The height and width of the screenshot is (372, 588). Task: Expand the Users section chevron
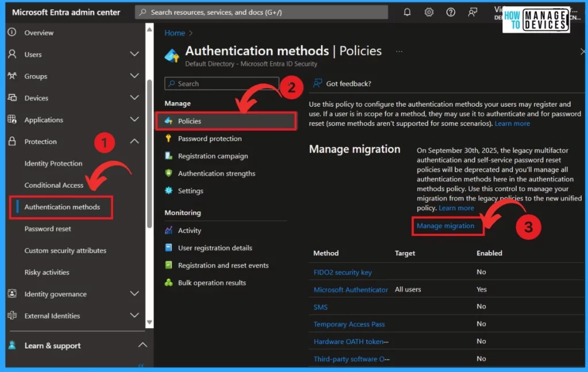click(134, 54)
